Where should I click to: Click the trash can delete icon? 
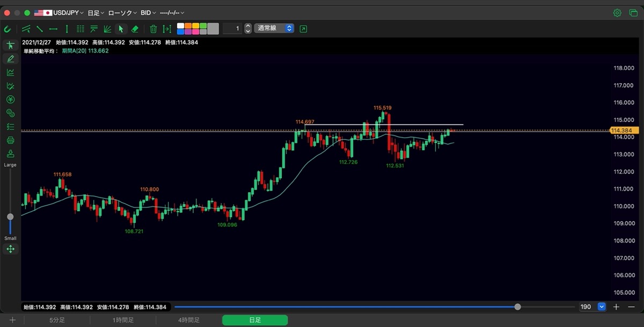coord(153,29)
